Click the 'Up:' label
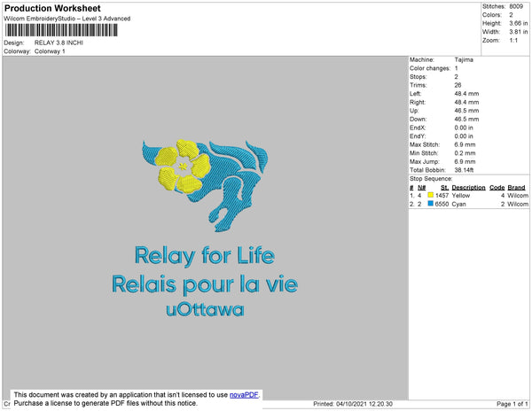The height and width of the screenshot is (411, 532). [414, 111]
